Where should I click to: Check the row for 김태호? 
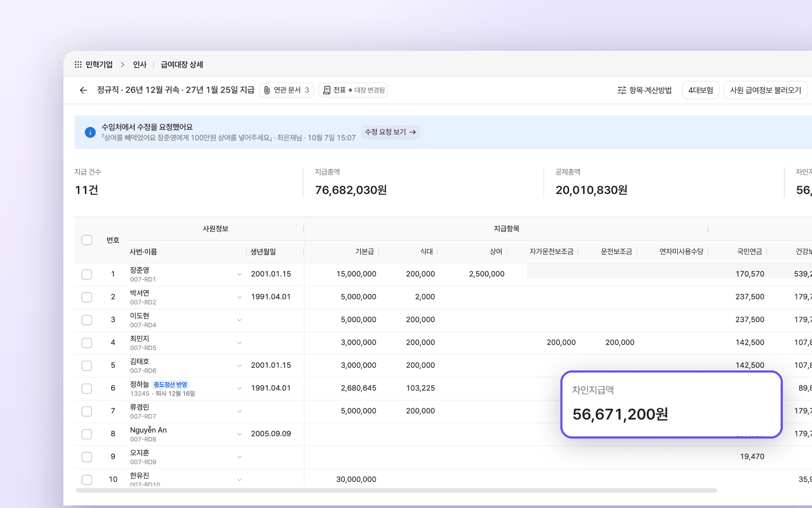point(87,366)
